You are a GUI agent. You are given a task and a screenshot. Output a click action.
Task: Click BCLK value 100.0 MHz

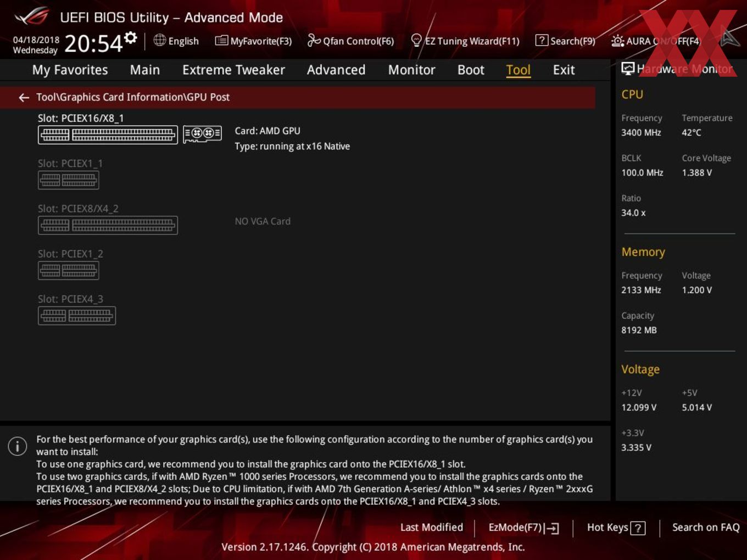[x=642, y=172]
